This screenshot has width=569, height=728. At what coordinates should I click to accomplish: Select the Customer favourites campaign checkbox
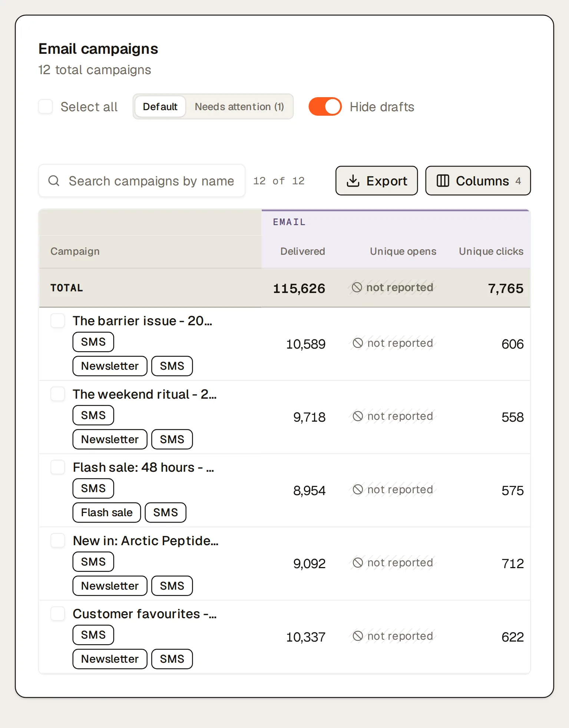click(x=58, y=614)
